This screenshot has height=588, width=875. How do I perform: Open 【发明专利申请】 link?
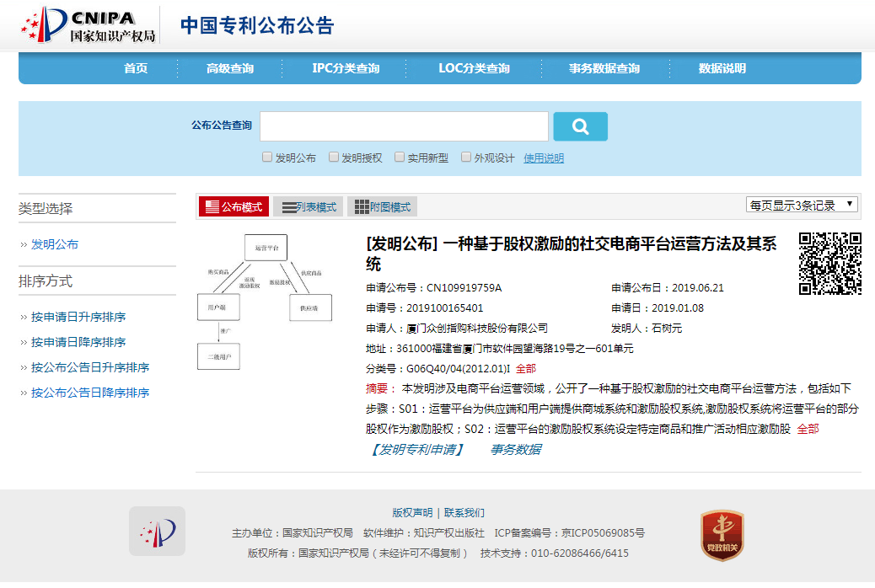point(416,450)
